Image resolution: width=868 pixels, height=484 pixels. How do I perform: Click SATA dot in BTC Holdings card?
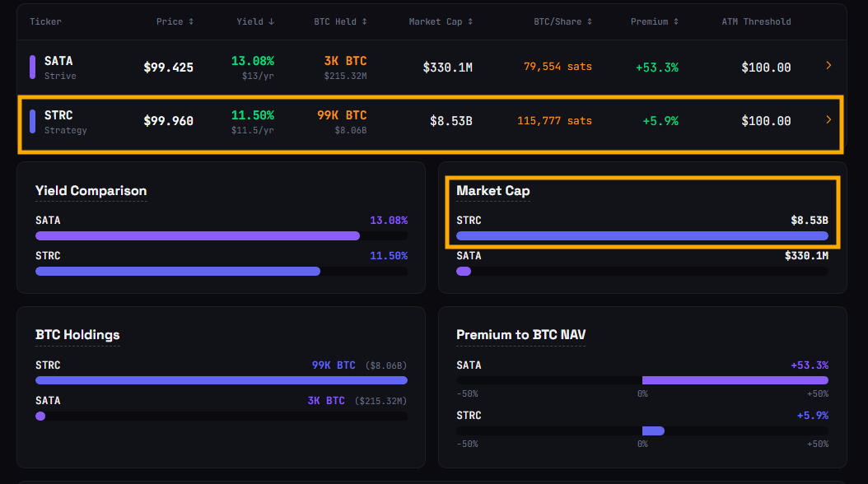pos(40,416)
